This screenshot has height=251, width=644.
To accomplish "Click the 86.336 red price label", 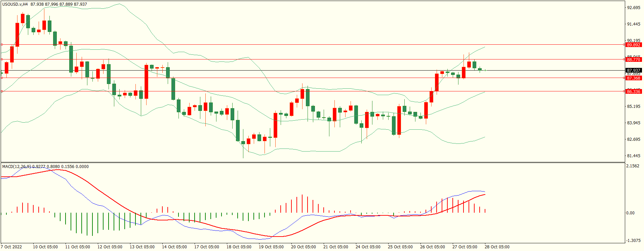I will pos(633,91).
